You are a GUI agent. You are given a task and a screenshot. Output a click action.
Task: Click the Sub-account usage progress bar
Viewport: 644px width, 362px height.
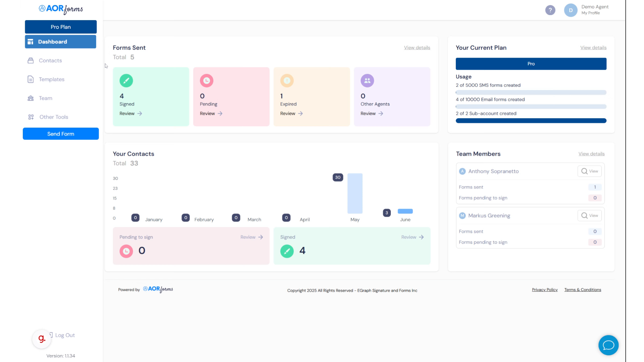click(531, 121)
